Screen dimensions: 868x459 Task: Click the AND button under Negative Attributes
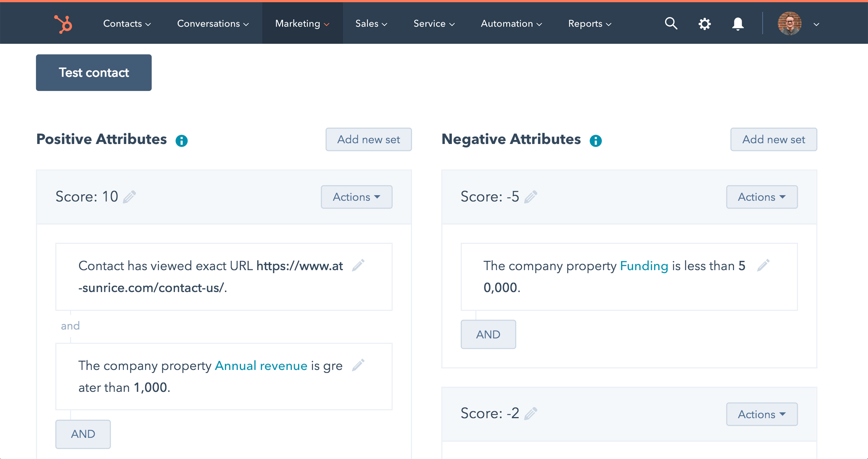488,333
